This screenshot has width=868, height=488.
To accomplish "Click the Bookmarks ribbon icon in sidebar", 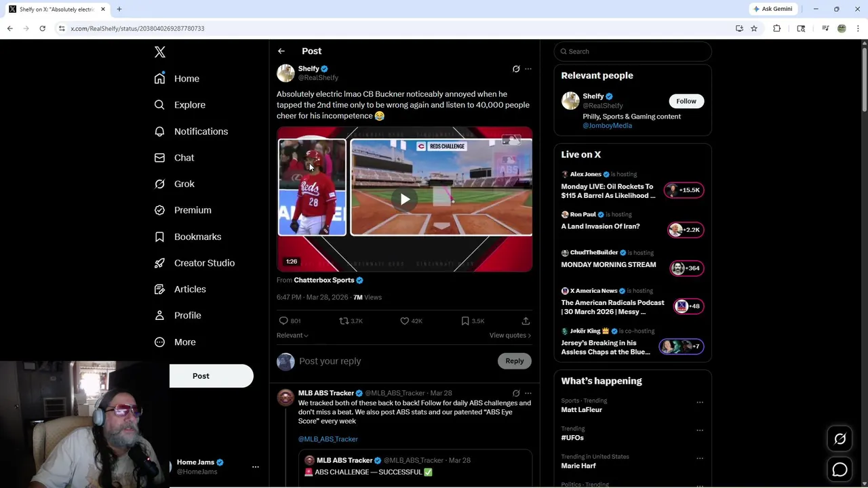I will pos(159,237).
